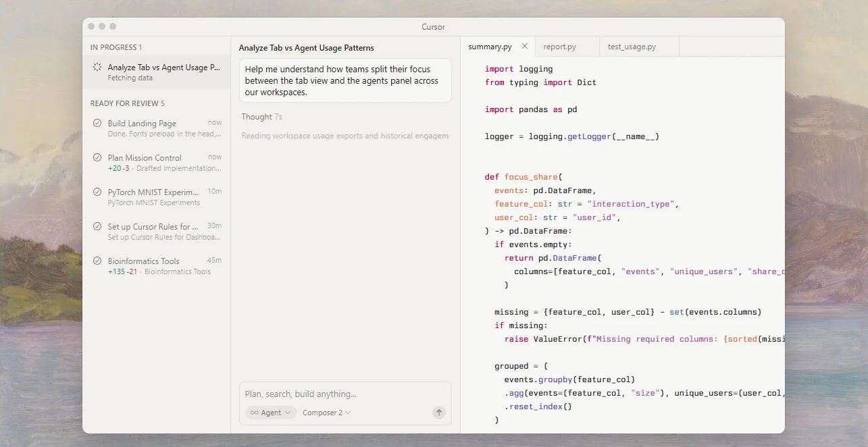Open the Agent mode dropdown

pyautogui.click(x=271, y=413)
